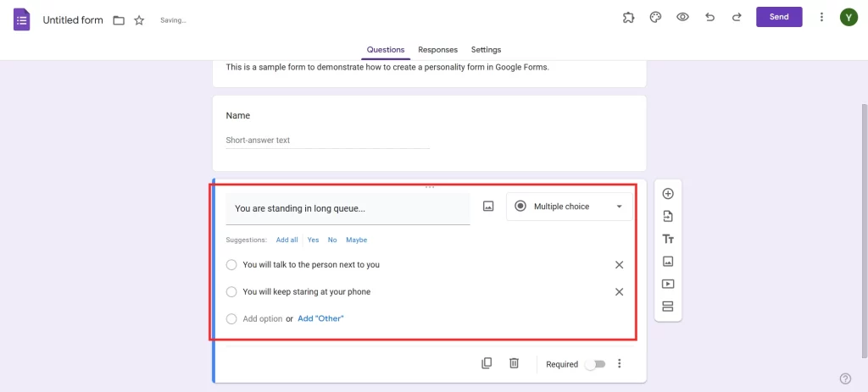Click the form description text

click(x=387, y=68)
